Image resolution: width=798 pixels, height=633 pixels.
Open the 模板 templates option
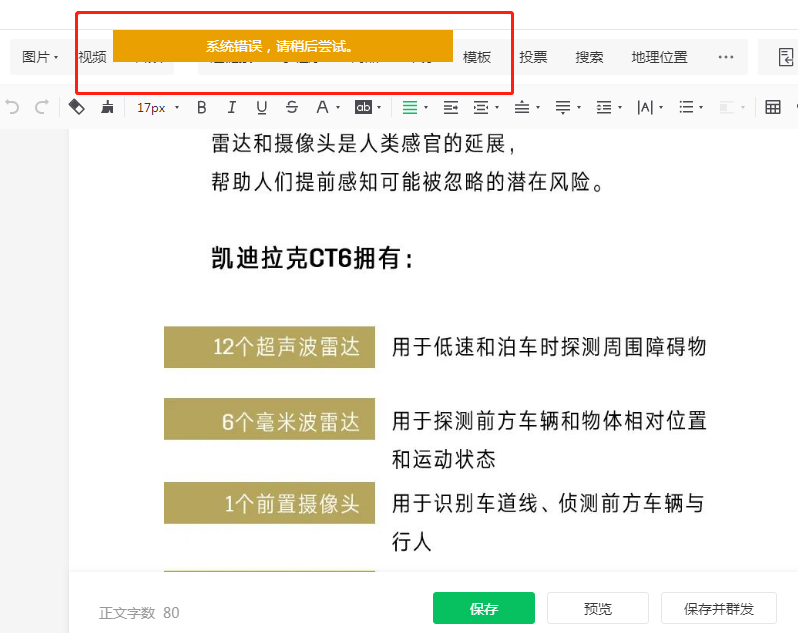[x=477, y=57]
